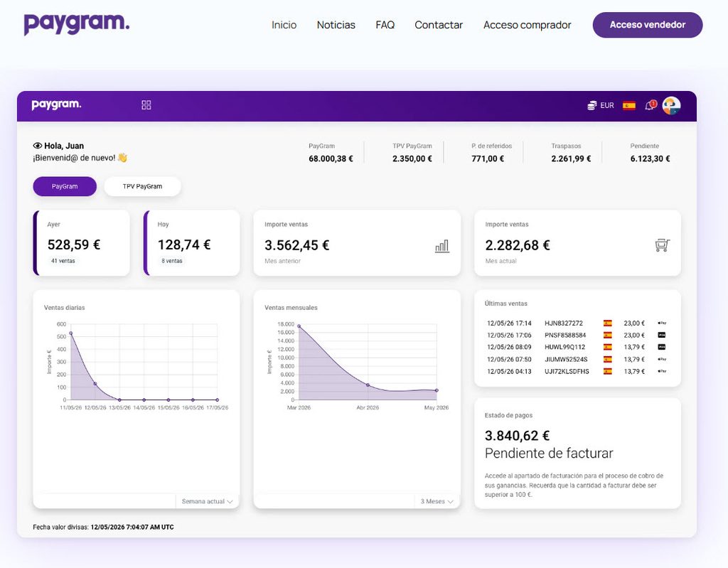Click the 12/05/26 data point in Ventas diarias

point(95,384)
